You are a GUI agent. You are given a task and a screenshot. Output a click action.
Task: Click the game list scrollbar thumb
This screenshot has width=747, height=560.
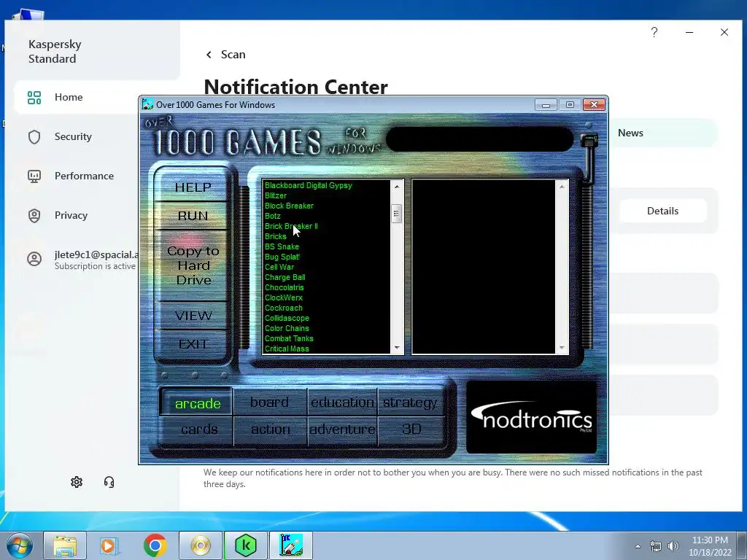coord(396,214)
